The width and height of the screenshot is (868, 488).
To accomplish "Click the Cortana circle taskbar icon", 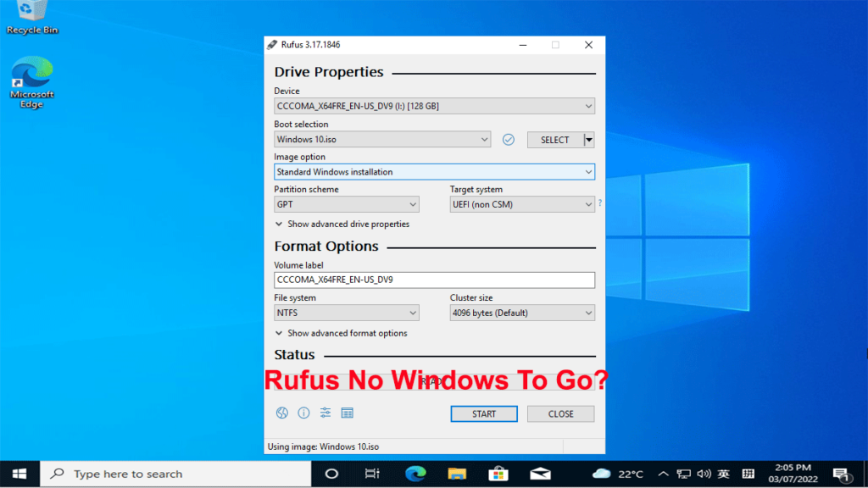I will (331, 474).
